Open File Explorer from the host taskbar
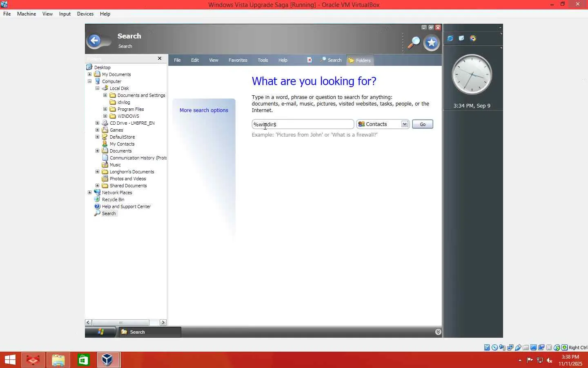This screenshot has width=588, height=368. pyautogui.click(x=58, y=360)
